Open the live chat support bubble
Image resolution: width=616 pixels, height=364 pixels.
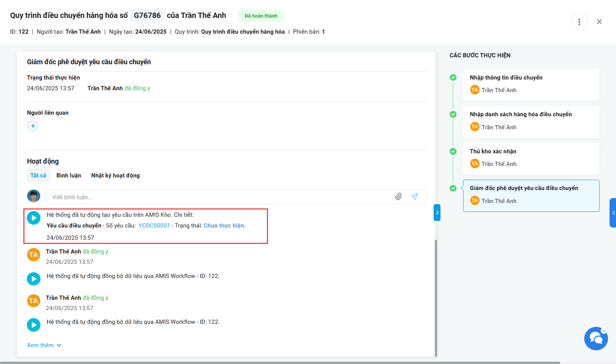click(596, 339)
